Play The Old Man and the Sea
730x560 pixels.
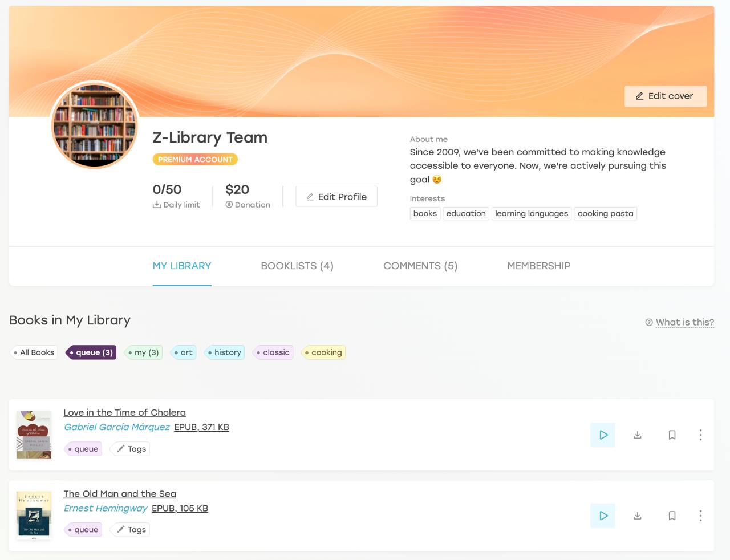click(x=603, y=516)
